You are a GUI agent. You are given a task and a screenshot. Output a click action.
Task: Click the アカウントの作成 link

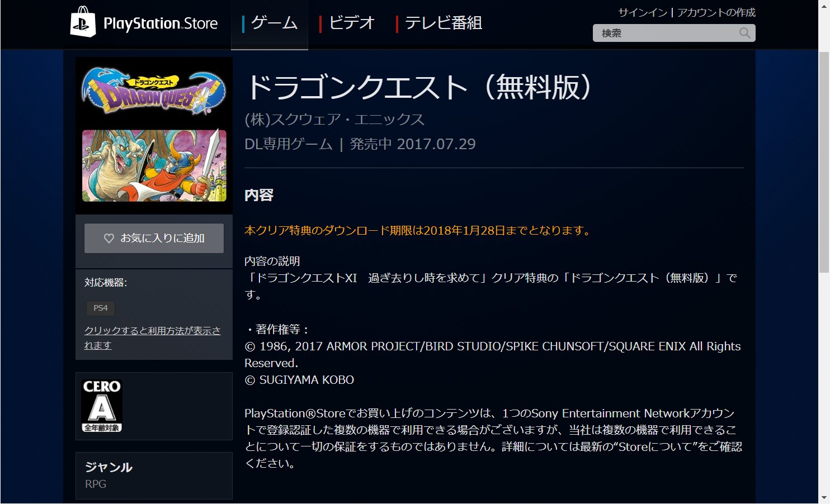click(x=716, y=12)
